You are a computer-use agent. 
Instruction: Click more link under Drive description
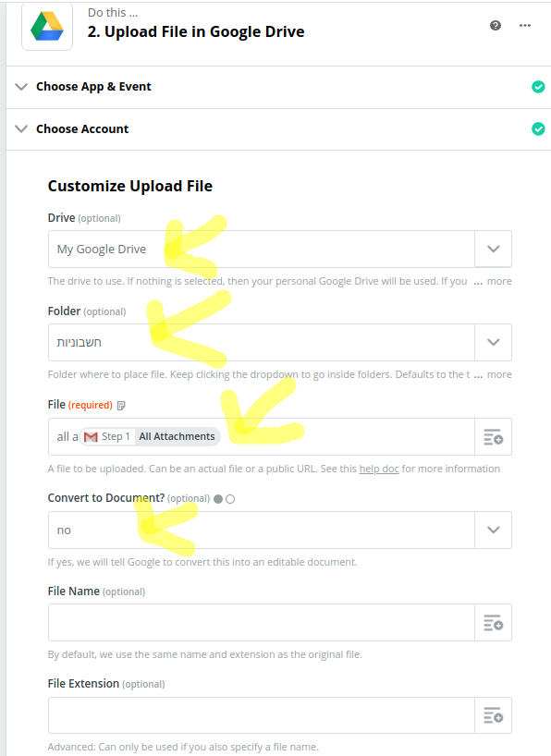click(499, 281)
